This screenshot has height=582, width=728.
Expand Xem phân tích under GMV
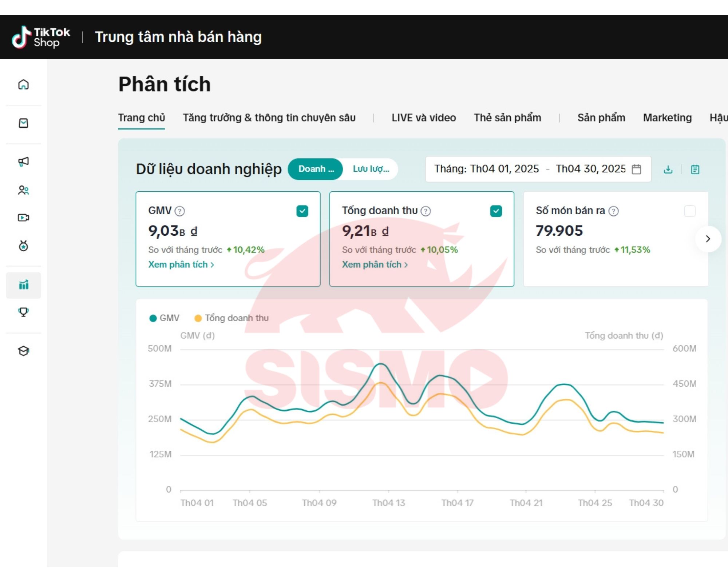(181, 264)
